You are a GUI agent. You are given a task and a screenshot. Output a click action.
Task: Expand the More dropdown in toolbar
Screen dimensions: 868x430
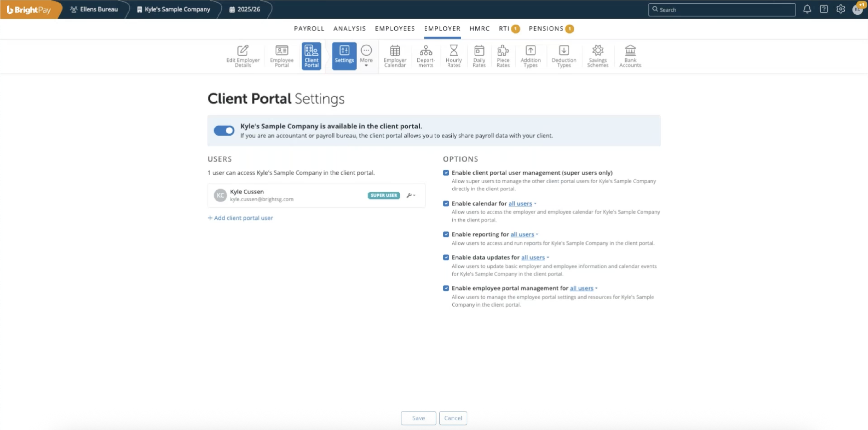[x=366, y=56]
